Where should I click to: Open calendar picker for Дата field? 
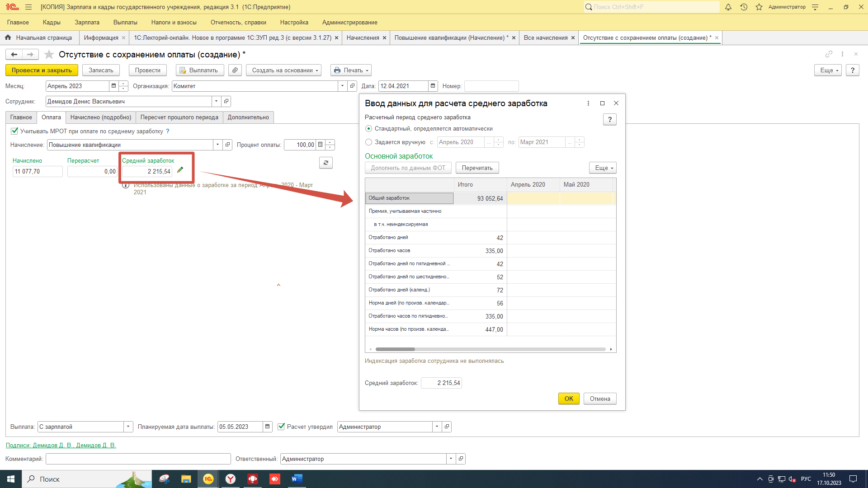tap(433, 86)
